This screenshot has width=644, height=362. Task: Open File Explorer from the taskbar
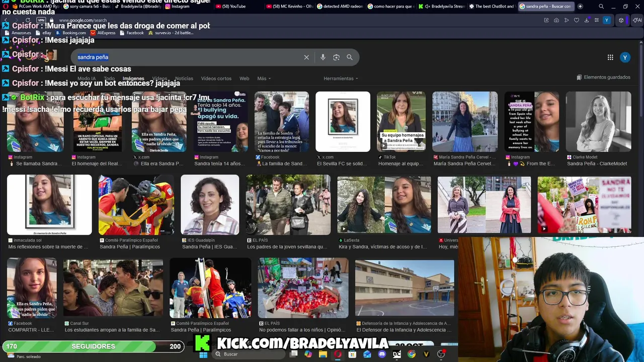point(323,354)
